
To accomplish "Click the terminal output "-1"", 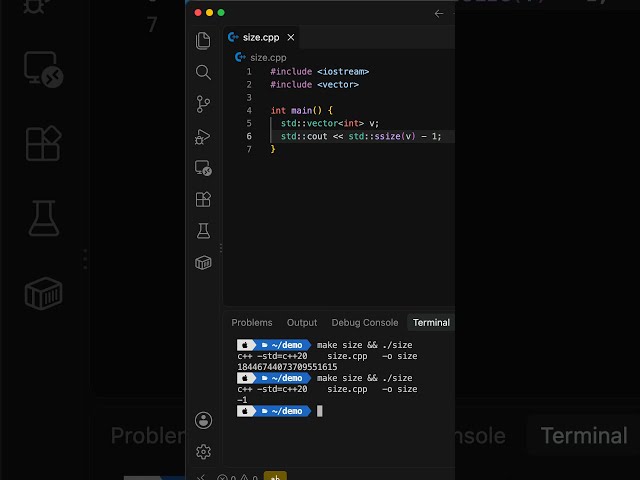I will [242, 400].
